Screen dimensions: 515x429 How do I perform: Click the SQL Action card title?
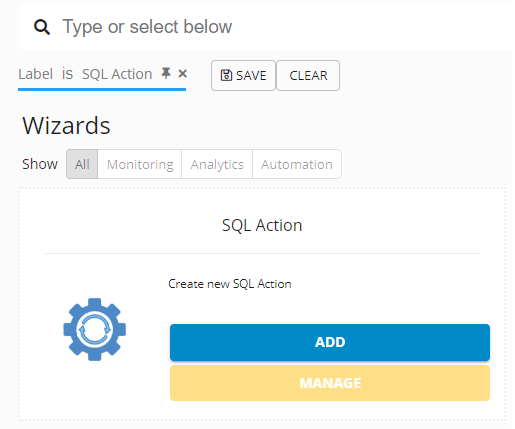click(262, 225)
